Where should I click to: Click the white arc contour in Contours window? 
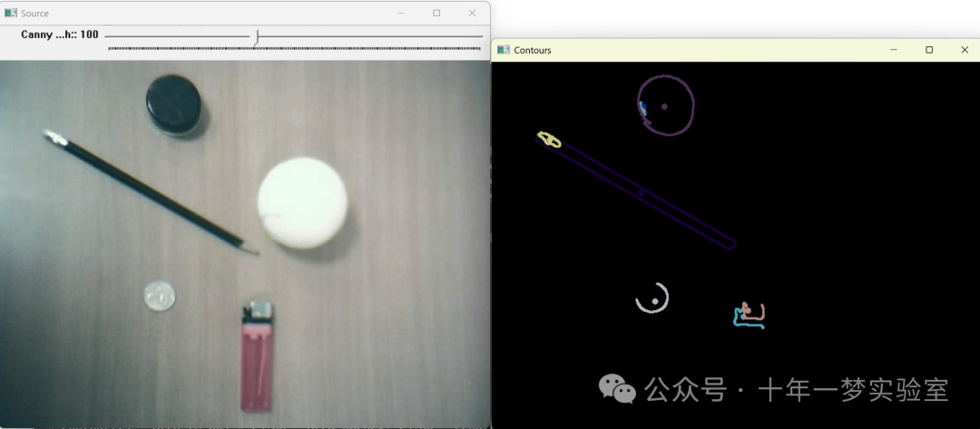tap(653, 297)
